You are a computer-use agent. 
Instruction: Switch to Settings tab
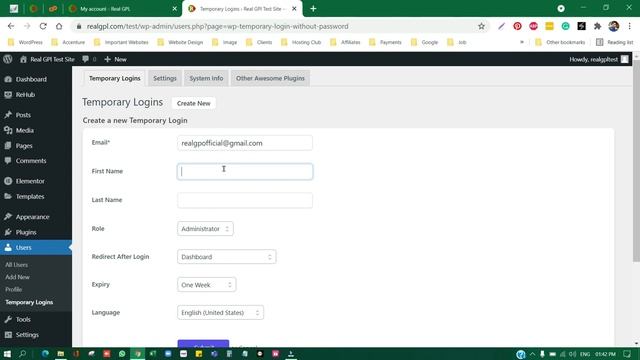pyautogui.click(x=165, y=78)
